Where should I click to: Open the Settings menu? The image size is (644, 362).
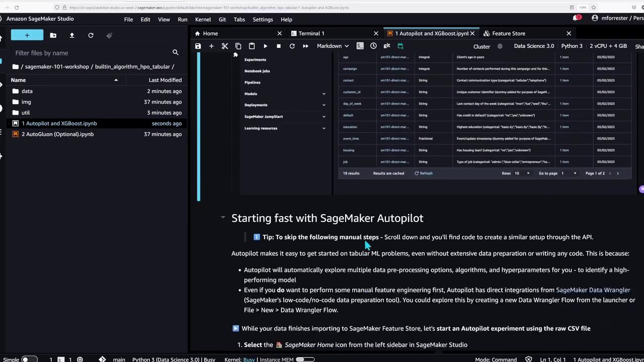(263, 20)
